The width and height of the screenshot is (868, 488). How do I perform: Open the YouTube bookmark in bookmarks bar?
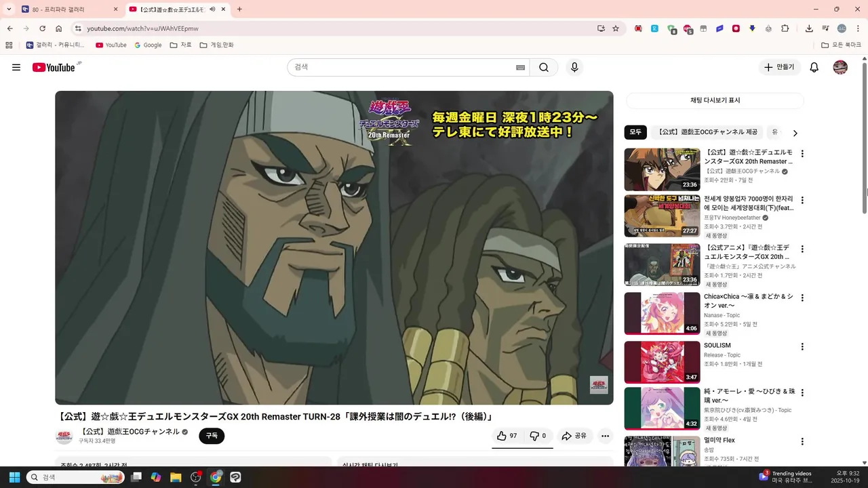point(111,45)
